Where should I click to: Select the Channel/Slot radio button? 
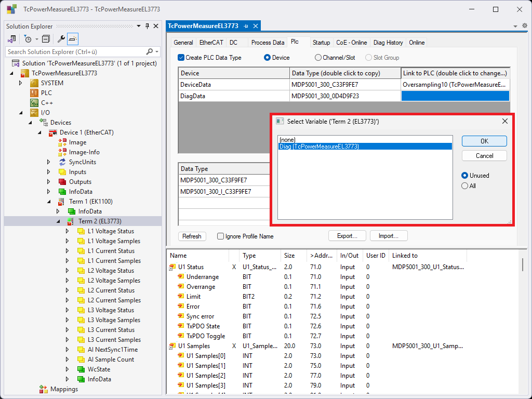318,58
